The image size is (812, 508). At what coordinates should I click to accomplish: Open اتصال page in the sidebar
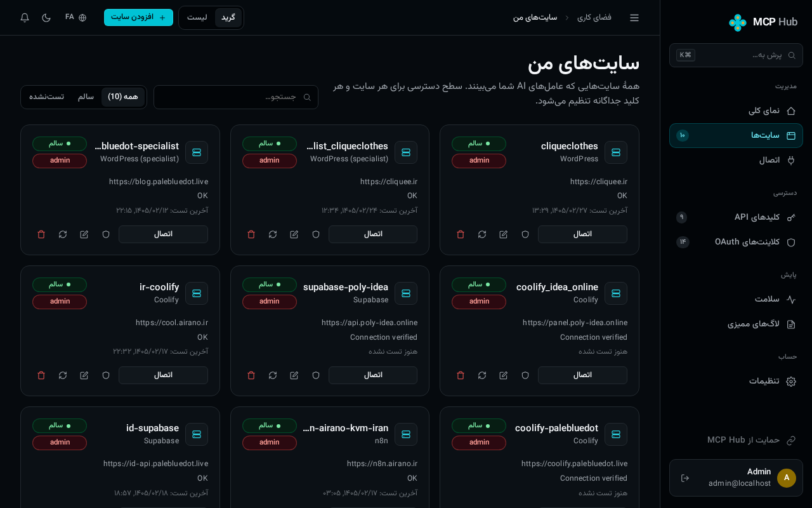pyautogui.click(x=736, y=160)
